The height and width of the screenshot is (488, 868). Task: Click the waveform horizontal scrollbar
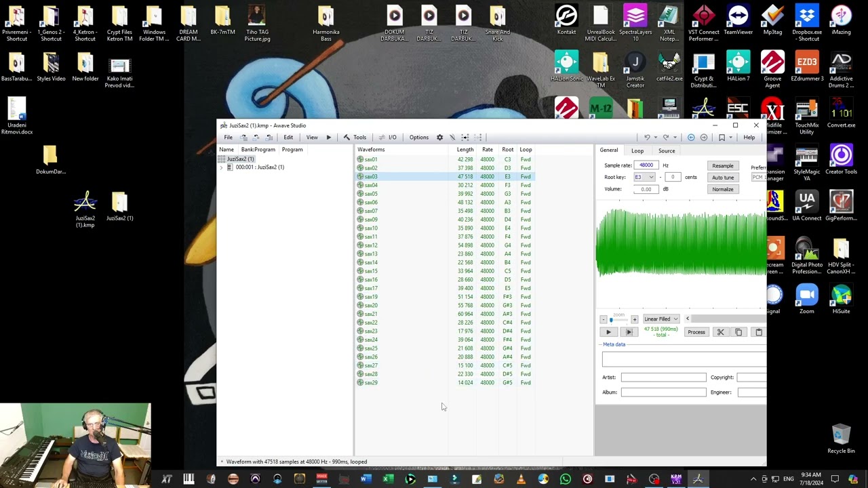(x=728, y=319)
